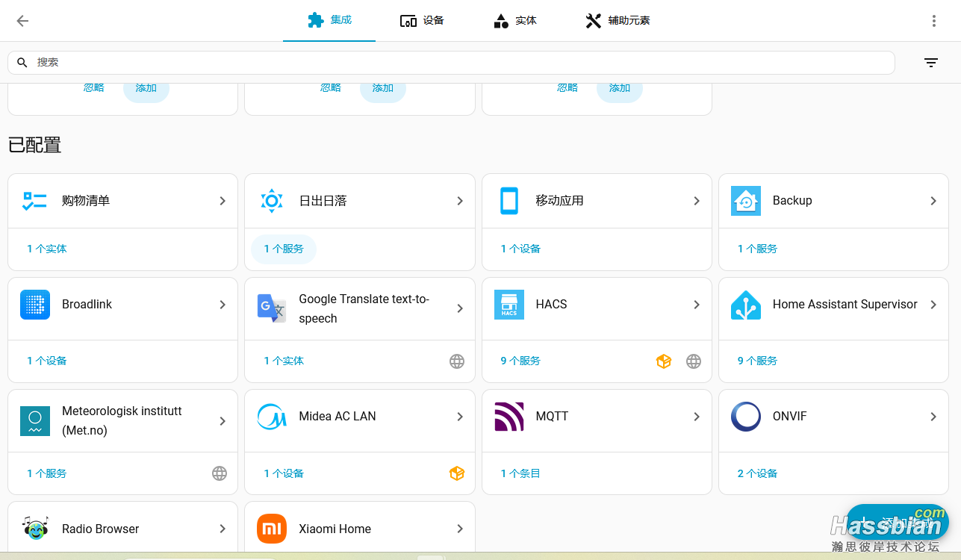Switch to the 设备 tab
Screen dimensions: 961x560
[x=423, y=21]
